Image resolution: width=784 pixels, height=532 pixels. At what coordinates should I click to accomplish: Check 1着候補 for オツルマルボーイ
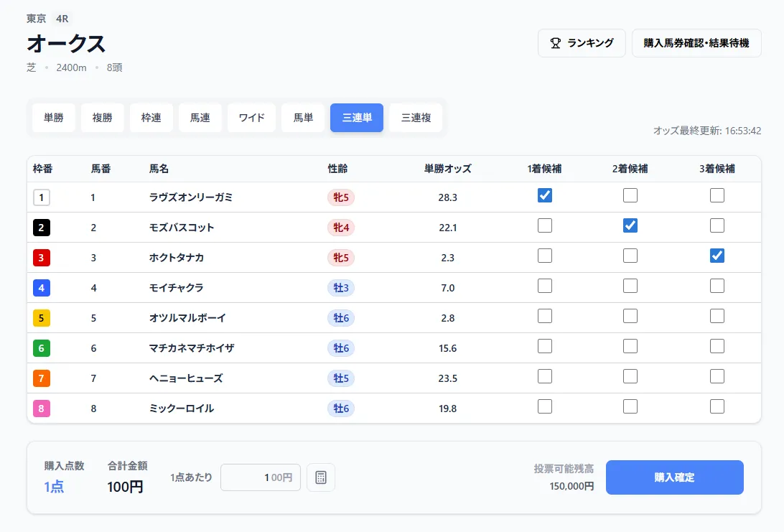tap(544, 317)
